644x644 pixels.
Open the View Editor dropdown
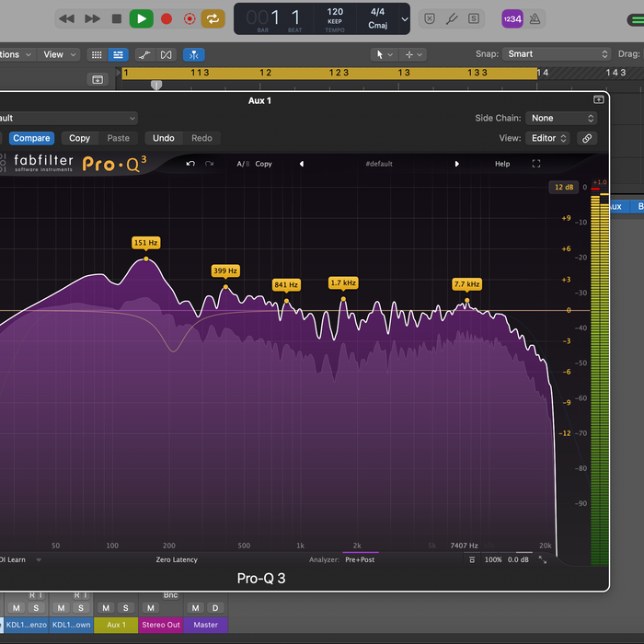[548, 138]
